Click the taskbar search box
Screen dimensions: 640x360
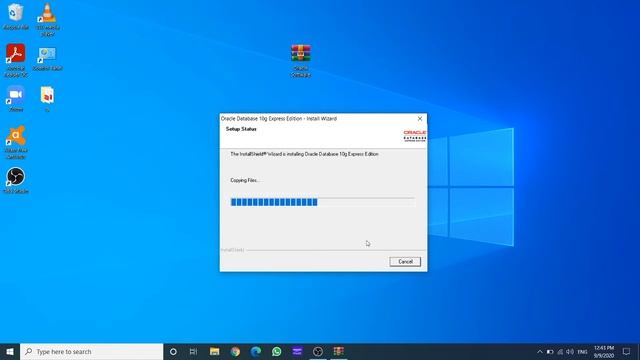(x=91, y=351)
